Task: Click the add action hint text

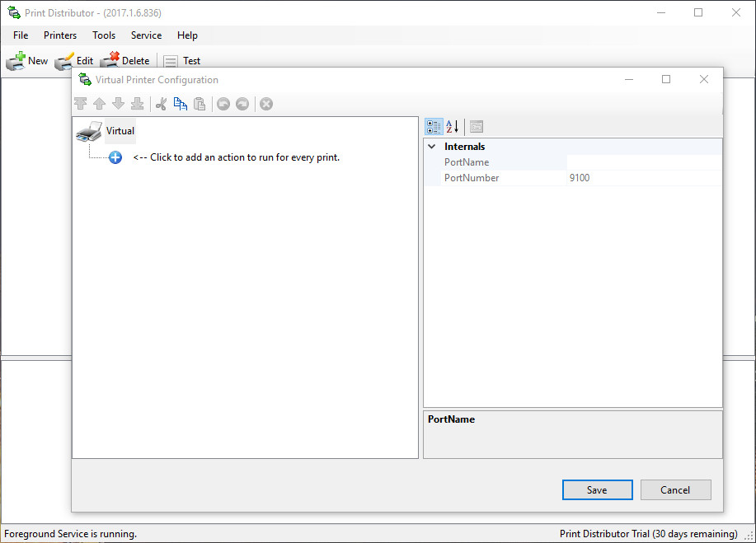Action: [237, 157]
